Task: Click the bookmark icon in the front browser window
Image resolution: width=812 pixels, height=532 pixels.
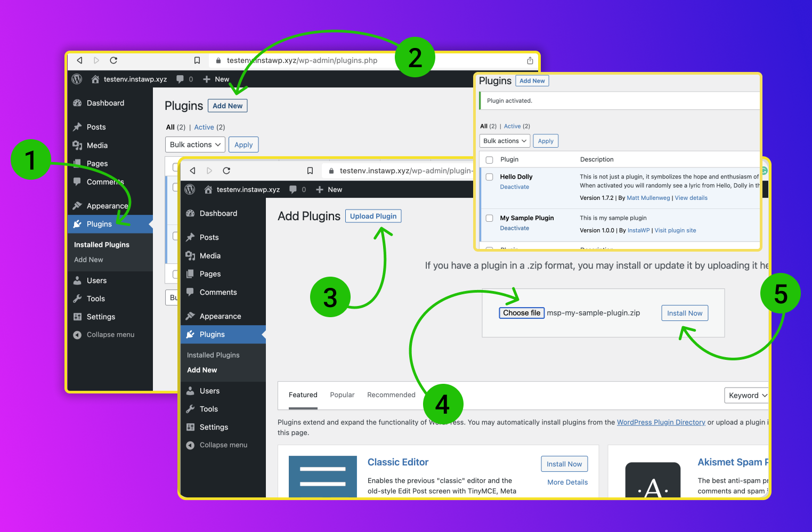Action: tap(310, 171)
